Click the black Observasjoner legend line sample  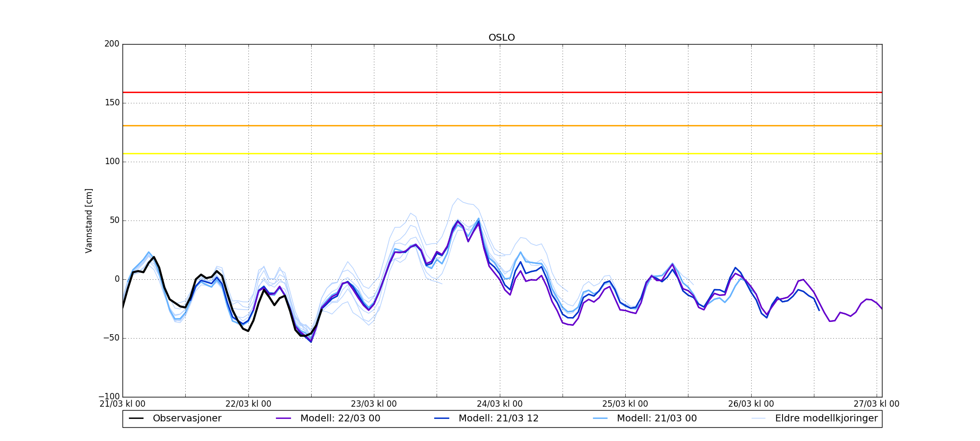click(x=136, y=418)
